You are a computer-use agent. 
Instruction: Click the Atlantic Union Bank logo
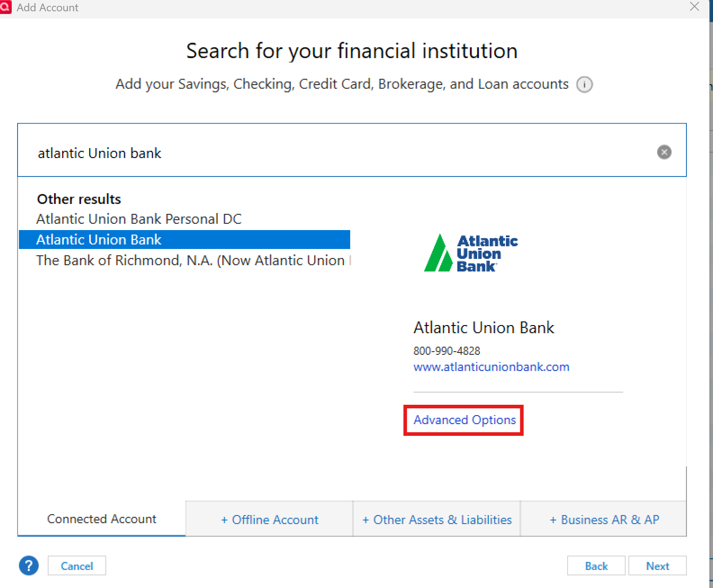tap(471, 253)
